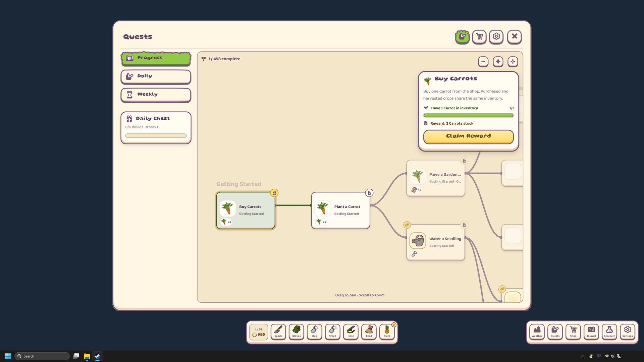Click the Daily Chest progress bar
Screen dimensions: 644x362
(x=156, y=136)
